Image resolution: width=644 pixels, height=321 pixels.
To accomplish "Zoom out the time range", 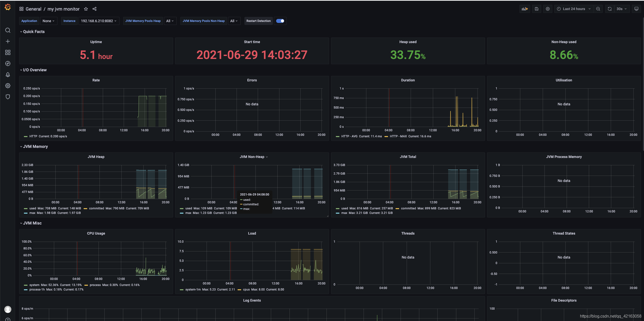I will coord(598,9).
